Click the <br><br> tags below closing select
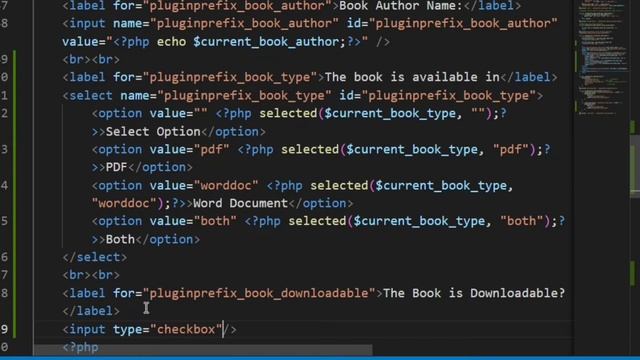 pos(91,275)
